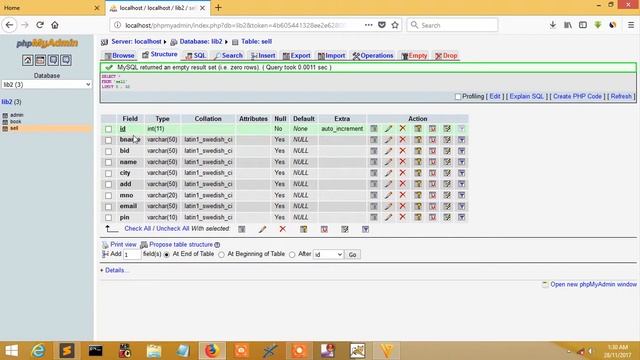640x360 pixels.
Task: Open the Export tab
Action: click(297, 56)
